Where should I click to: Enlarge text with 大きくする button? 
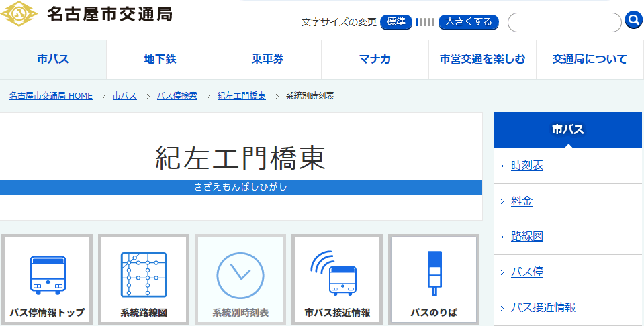click(469, 22)
